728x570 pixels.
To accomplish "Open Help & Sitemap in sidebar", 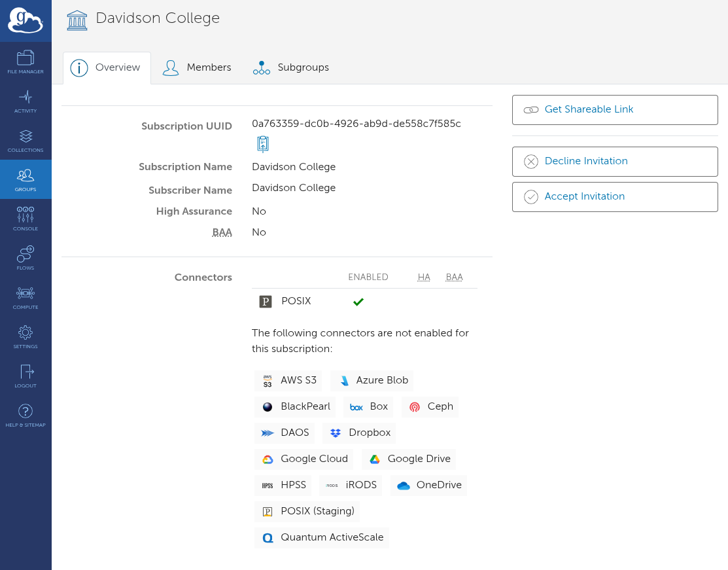I will (26, 416).
